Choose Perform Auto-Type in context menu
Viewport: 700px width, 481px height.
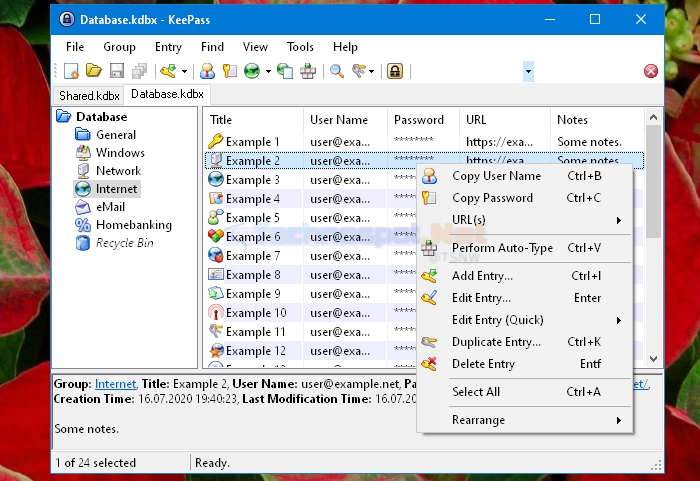click(525, 248)
